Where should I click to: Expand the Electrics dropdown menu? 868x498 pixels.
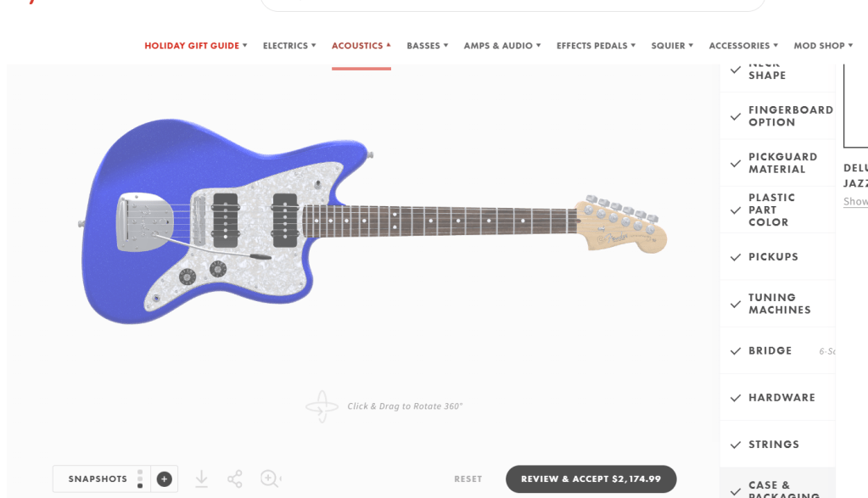289,45
